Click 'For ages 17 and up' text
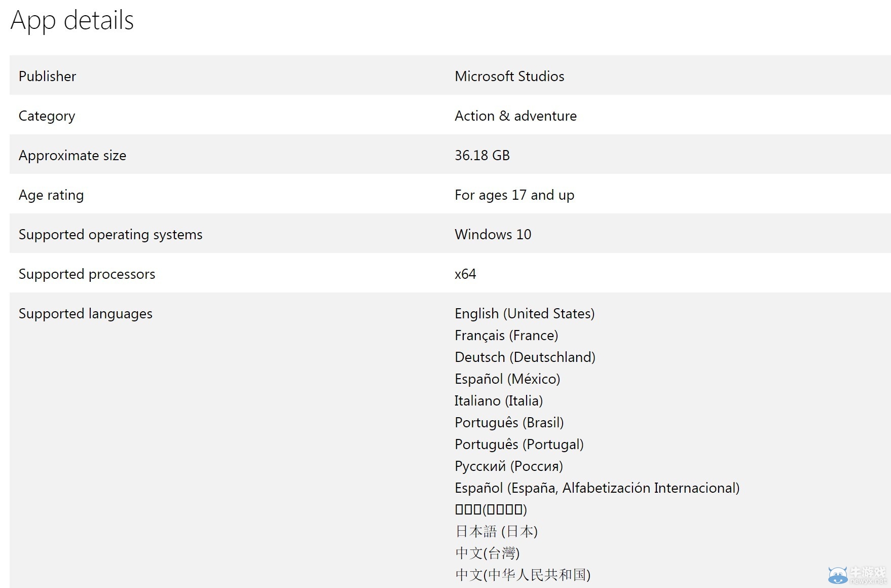Screen dimensions: 891x588 (514, 195)
